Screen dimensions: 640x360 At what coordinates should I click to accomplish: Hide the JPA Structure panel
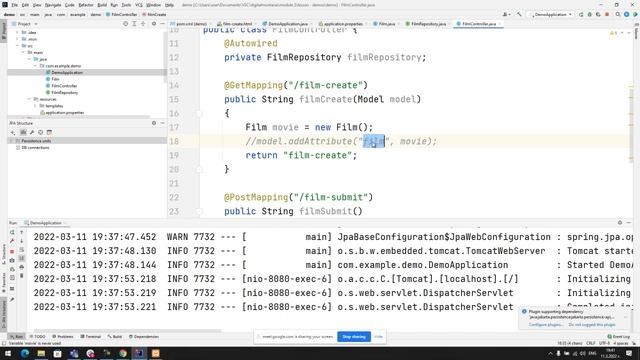click(x=162, y=123)
